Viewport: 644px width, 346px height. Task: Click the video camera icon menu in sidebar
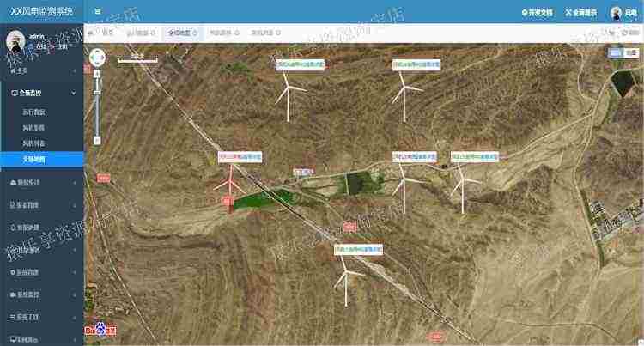coord(25,294)
